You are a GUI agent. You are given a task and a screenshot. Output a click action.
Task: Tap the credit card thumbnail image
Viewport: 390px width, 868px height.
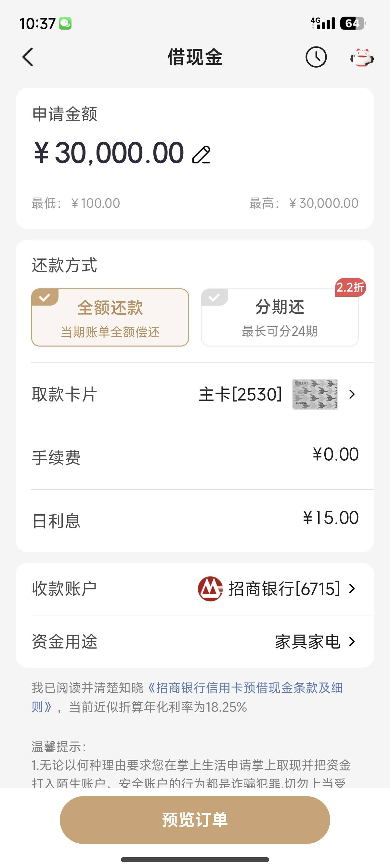[315, 394]
